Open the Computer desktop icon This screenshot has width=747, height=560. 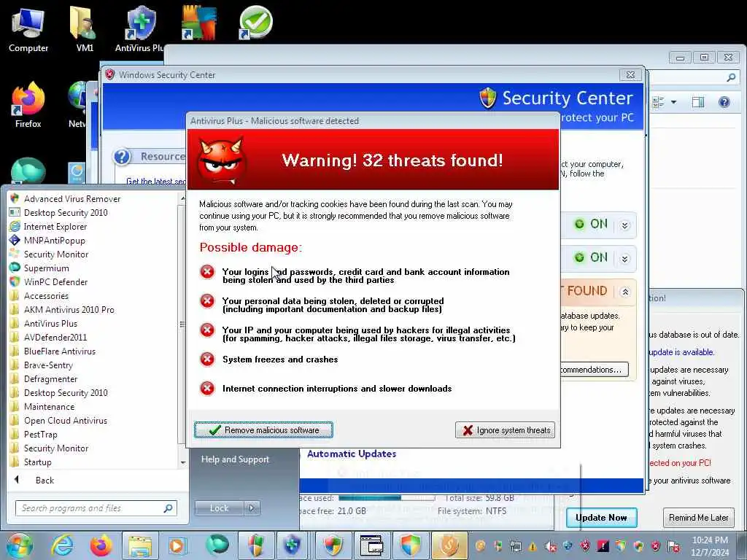pos(28,30)
